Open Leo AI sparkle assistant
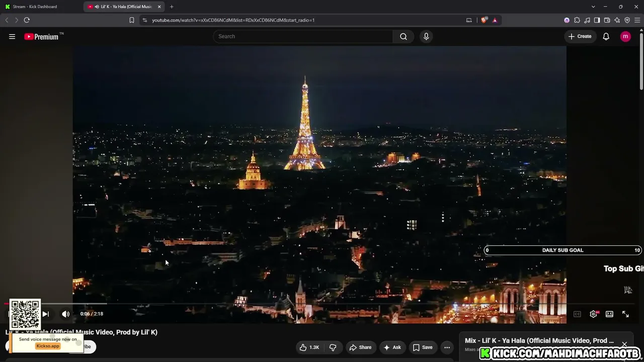The width and height of the screenshot is (644, 362). click(x=617, y=20)
